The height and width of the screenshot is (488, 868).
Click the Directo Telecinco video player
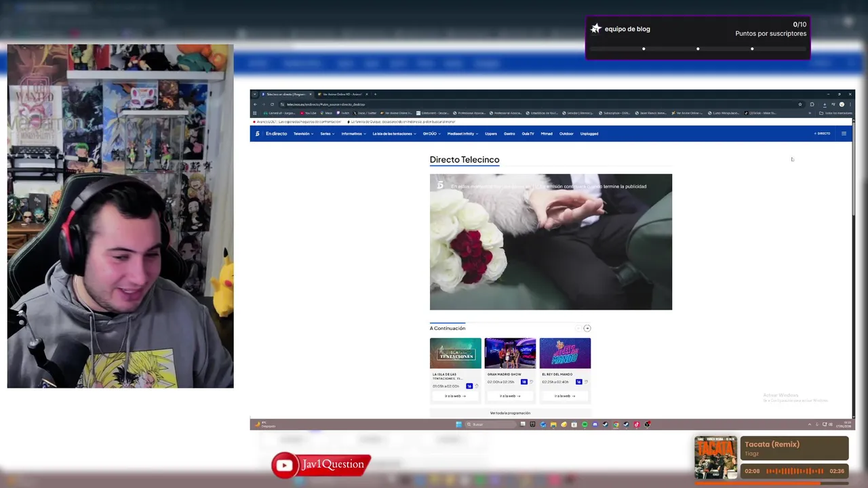(551, 242)
